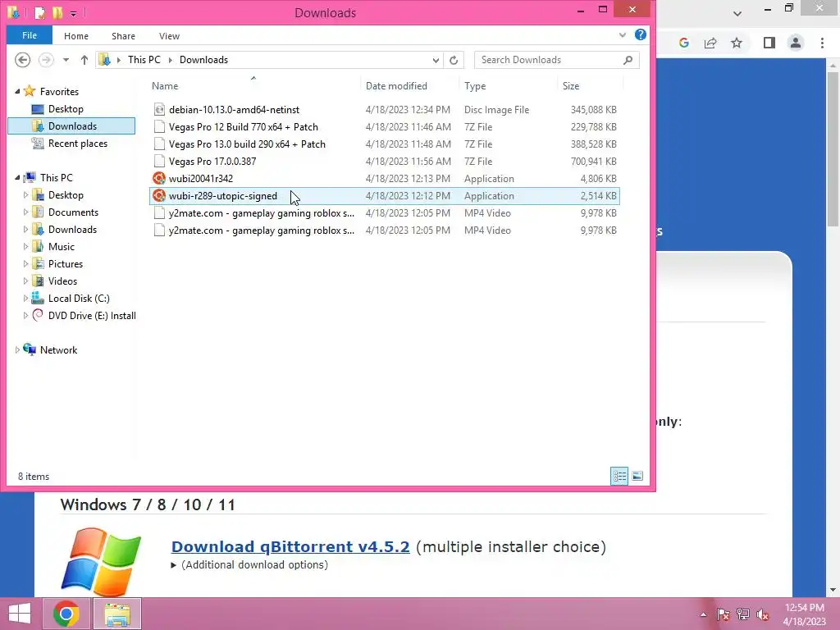Click the muted volume tray icon
Image resolution: width=840 pixels, height=630 pixels.
point(763,614)
